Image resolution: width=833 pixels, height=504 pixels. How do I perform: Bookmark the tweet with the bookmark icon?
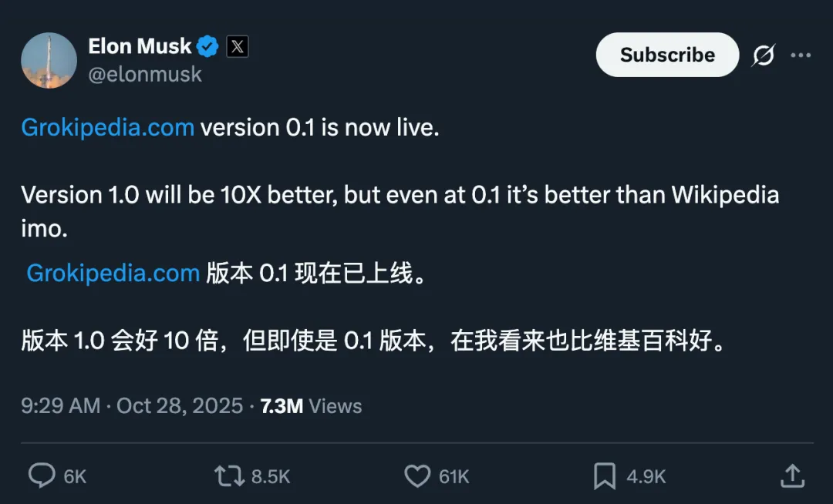[606, 476]
